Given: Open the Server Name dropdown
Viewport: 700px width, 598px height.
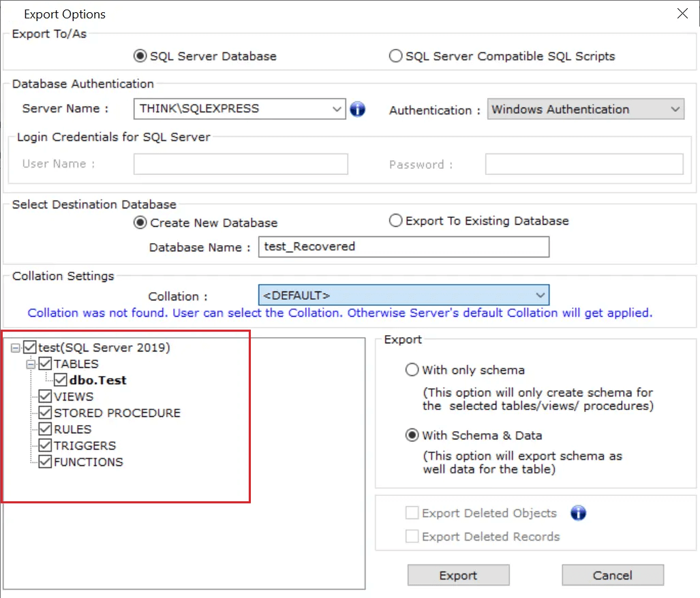Looking at the screenshot, I should 337,108.
